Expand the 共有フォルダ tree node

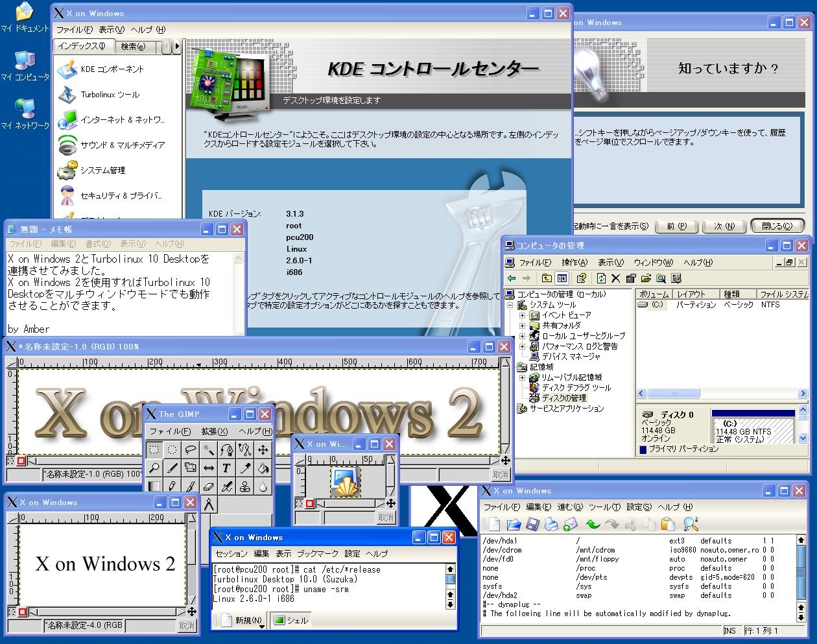523,326
